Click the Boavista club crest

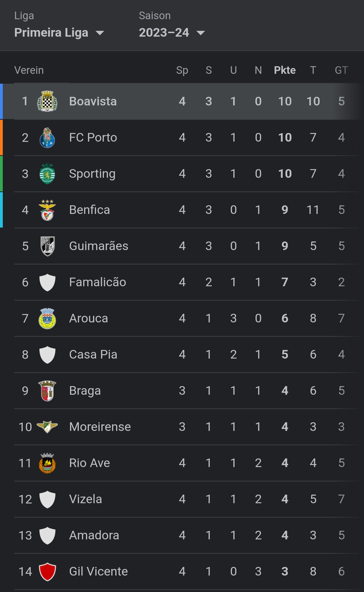click(x=47, y=101)
